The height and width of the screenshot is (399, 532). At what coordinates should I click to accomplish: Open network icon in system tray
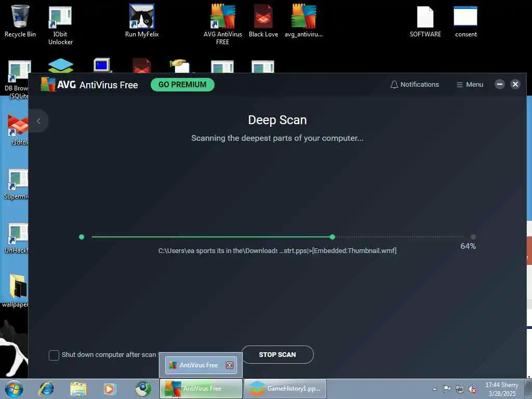coord(460,389)
